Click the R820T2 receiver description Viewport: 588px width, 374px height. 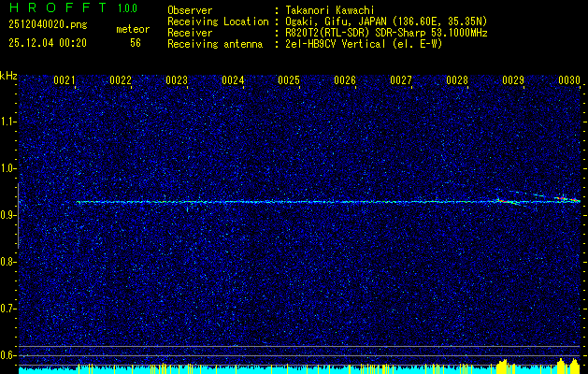[x=387, y=33]
